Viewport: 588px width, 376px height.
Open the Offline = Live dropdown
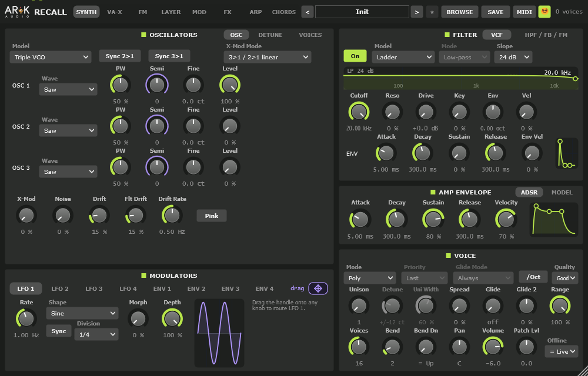(562, 352)
